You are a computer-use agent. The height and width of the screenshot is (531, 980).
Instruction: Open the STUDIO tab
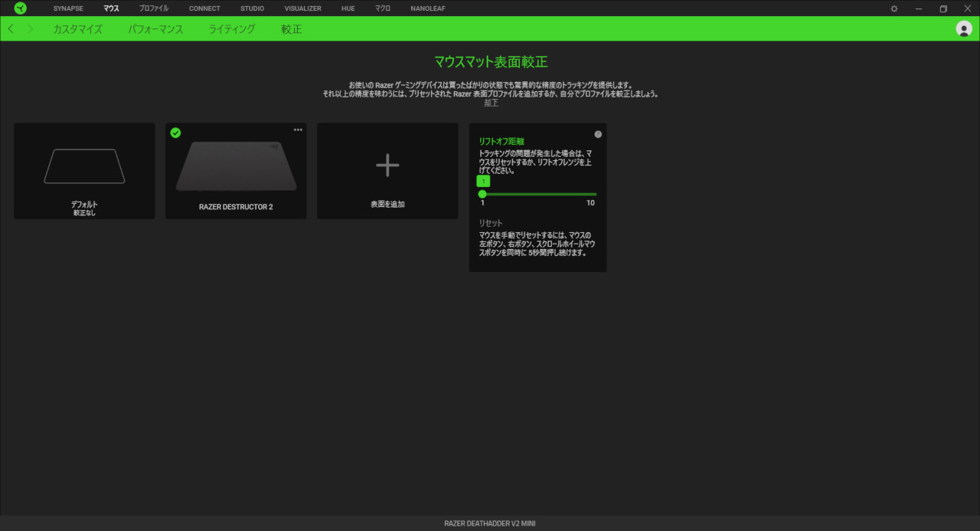point(252,8)
